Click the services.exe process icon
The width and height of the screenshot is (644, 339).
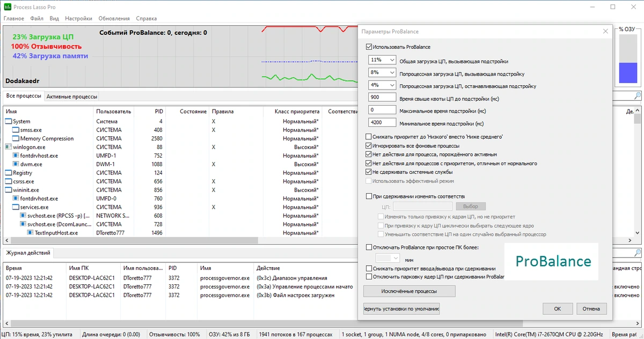tap(16, 207)
